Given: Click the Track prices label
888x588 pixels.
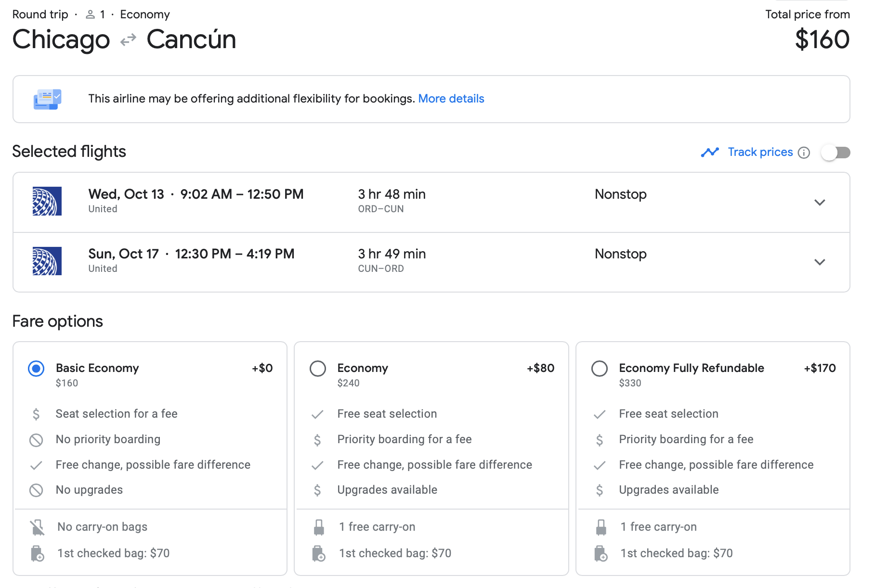Looking at the screenshot, I should coord(760,152).
